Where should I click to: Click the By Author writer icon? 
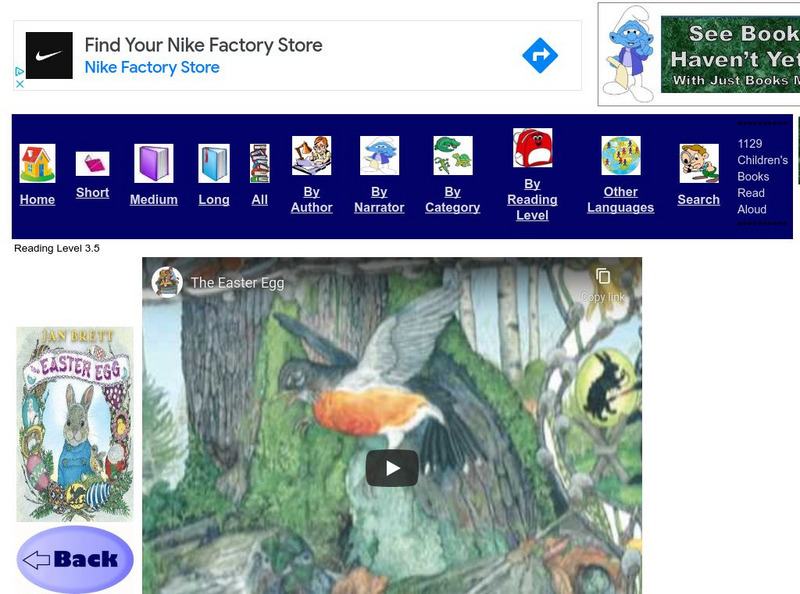(312, 155)
